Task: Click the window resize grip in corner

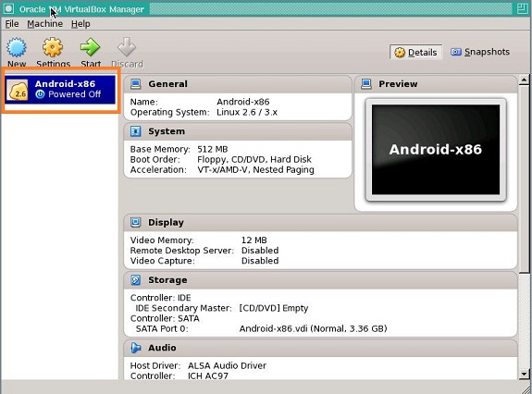Action: point(526,389)
